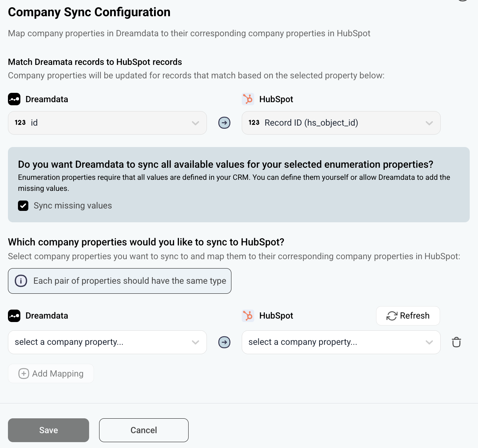Cancel the sync configuration changes
The image size is (478, 448).
click(144, 430)
